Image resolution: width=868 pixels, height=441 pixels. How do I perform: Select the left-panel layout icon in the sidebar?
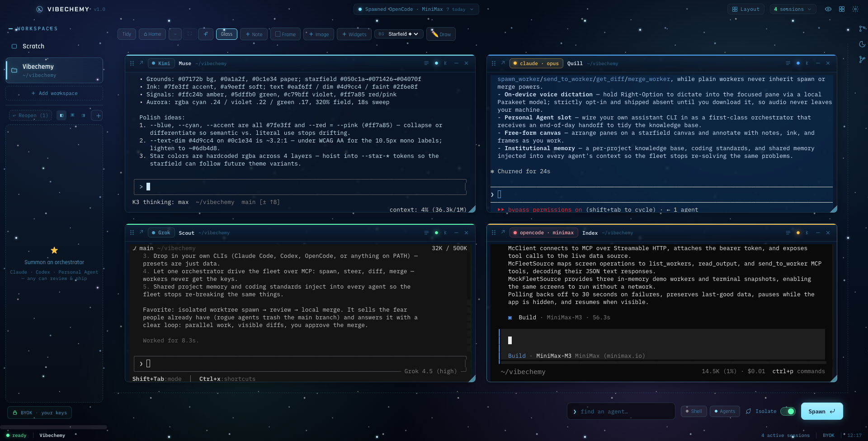pos(62,115)
